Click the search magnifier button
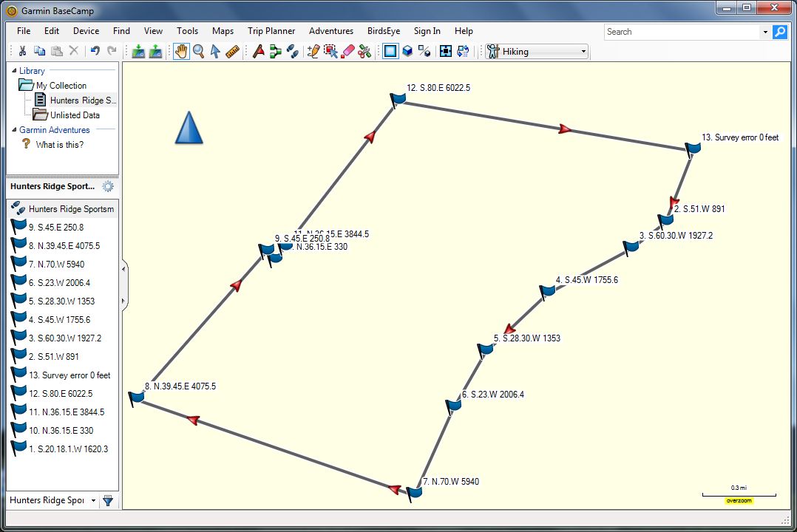The width and height of the screenshot is (797, 532). click(780, 32)
